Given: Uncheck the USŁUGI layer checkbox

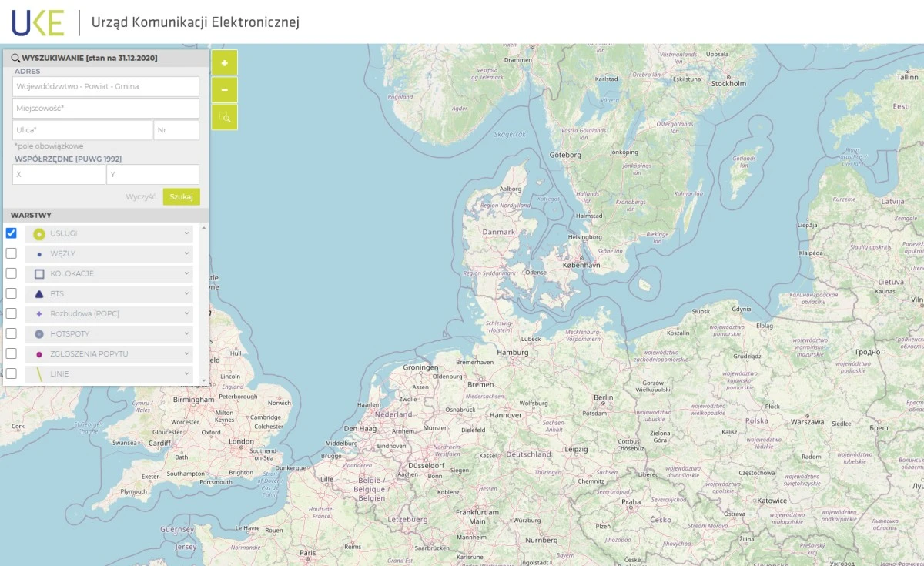Looking at the screenshot, I should tap(12, 233).
